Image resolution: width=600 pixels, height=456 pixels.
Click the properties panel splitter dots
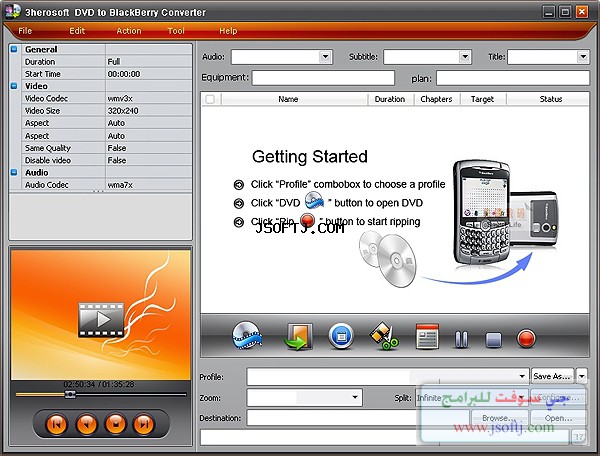(98, 191)
